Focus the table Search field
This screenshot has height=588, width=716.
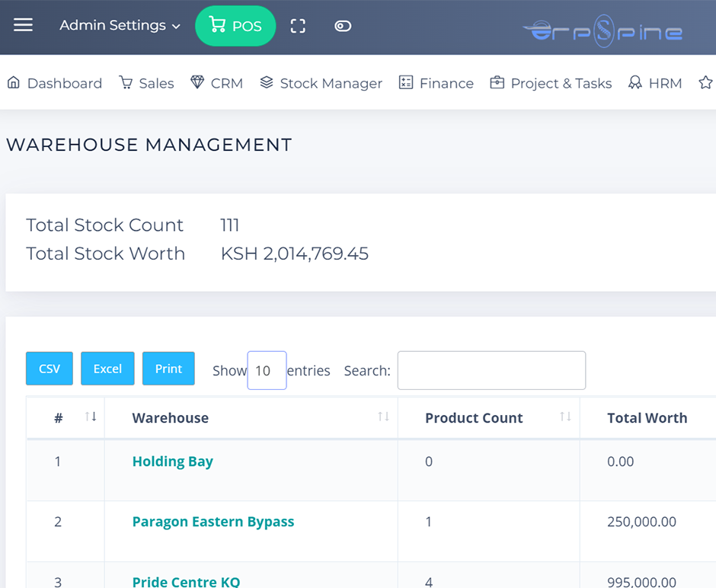pos(491,371)
